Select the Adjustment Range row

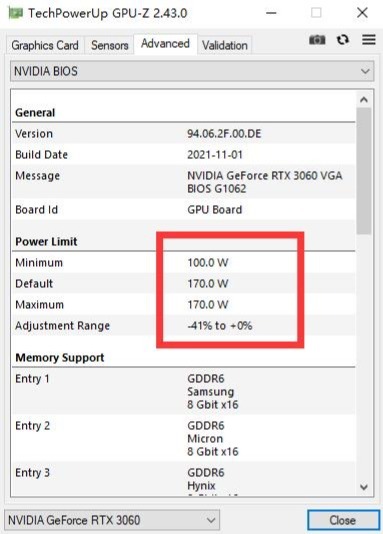(x=184, y=326)
